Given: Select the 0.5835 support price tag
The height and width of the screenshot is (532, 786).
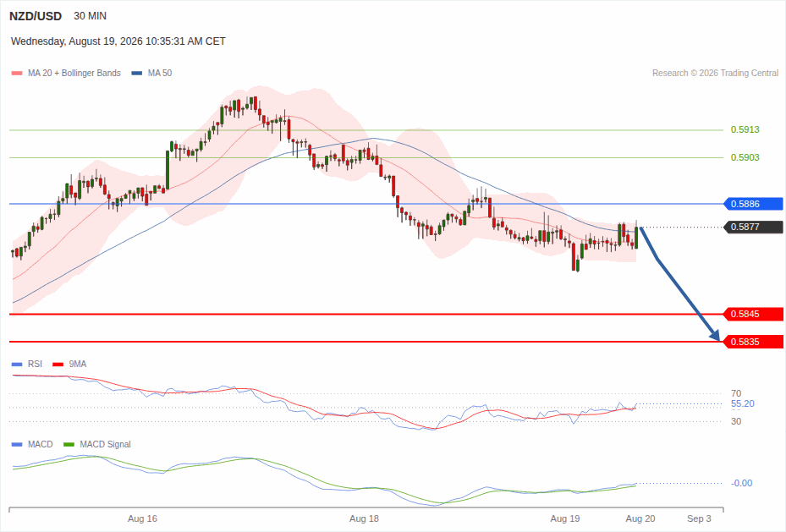Looking at the screenshot, I should point(753,343).
